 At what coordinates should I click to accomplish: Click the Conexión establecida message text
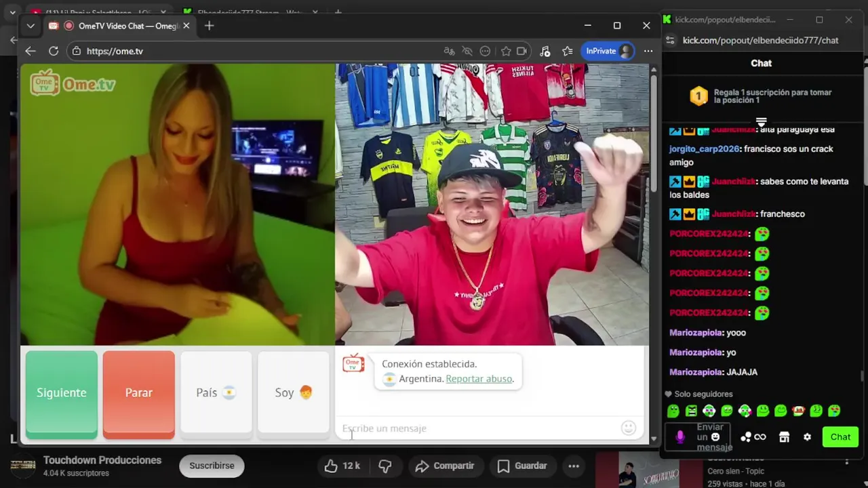pyautogui.click(x=429, y=364)
